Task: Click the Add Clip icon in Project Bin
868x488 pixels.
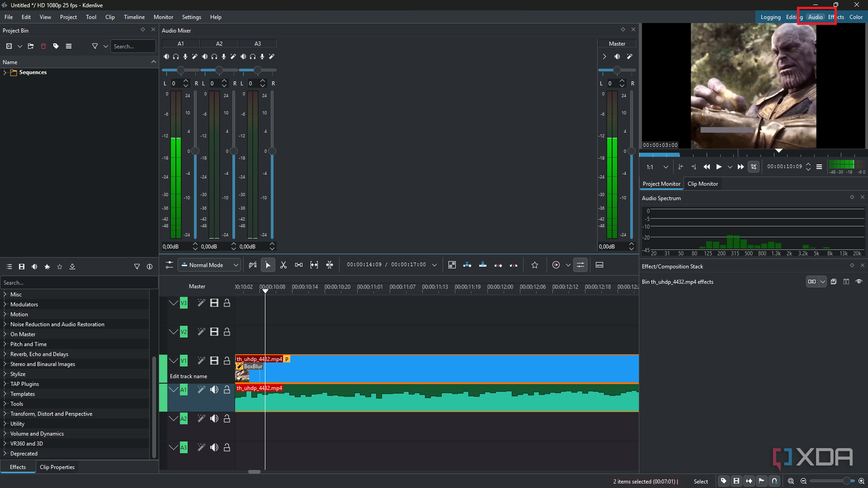Action: 9,46
